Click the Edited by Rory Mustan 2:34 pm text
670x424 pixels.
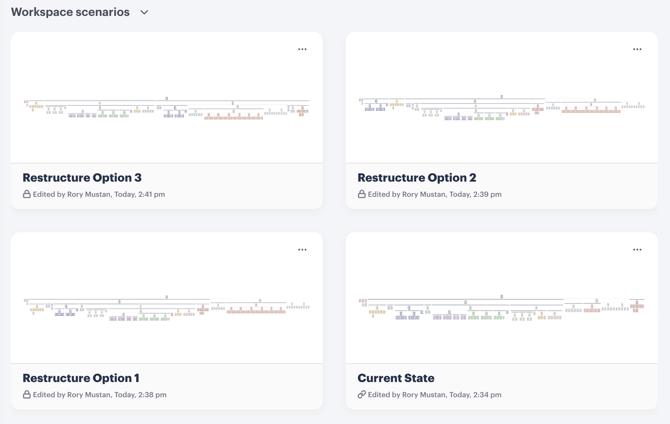[x=435, y=395]
